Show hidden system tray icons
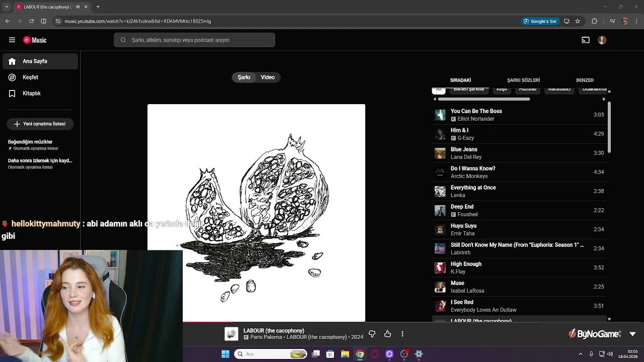The image size is (644, 362). pyautogui.click(x=580, y=354)
